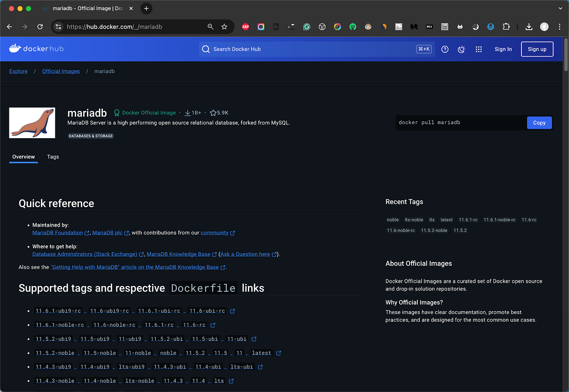Open external link icon after 11-ubi

point(254,339)
